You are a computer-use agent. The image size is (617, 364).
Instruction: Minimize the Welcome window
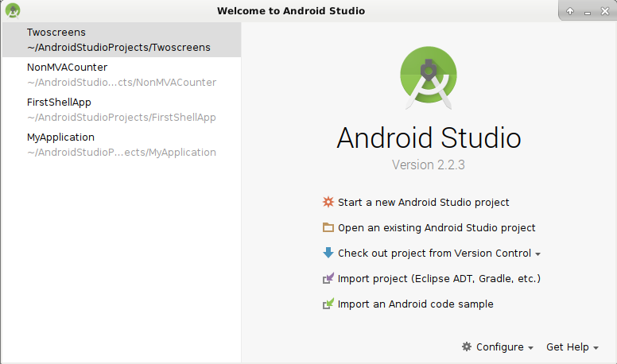588,12
